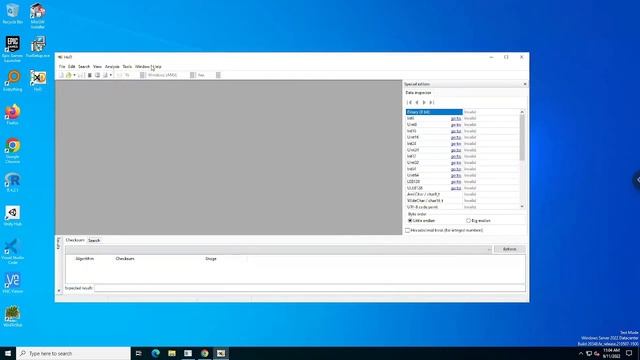The width and height of the screenshot is (640, 360).
Task: Click the Expected result input field
Action: [309, 288]
